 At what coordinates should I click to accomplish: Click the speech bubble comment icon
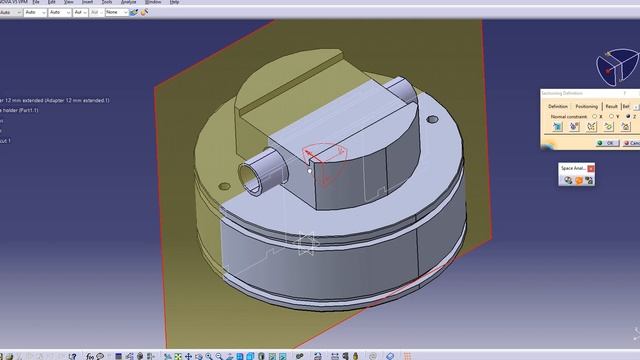tap(100, 356)
